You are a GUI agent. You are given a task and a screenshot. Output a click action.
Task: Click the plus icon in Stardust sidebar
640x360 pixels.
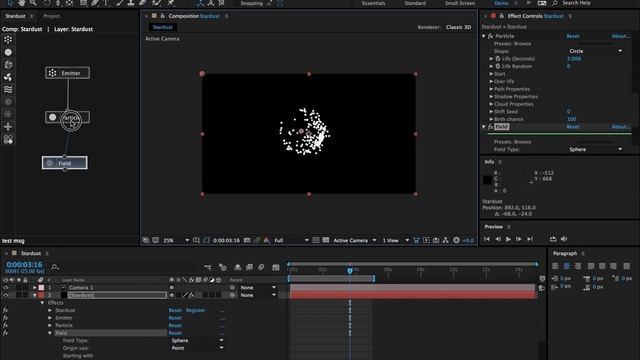click(x=8, y=127)
